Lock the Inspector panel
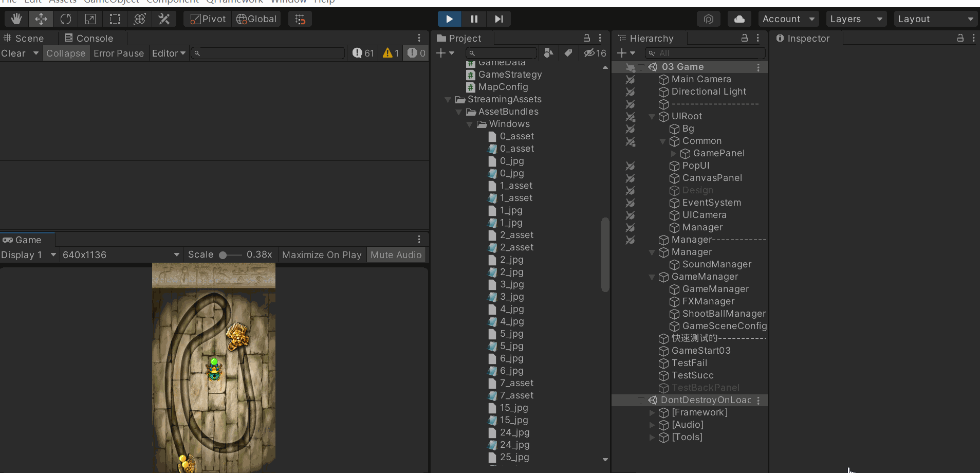Screen dimensions: 980x473 (x=960, y=38)
